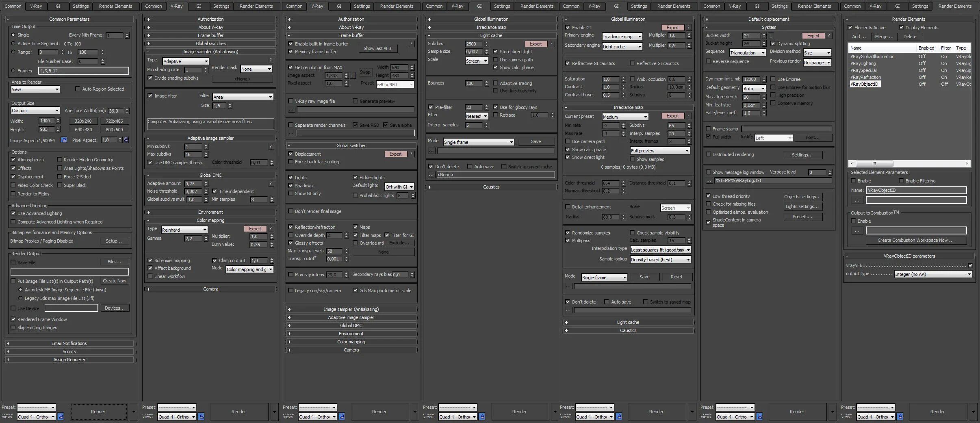Click 'Enabled' column header in elements list
Image resolution: width=980 pixels, height=423 pixels.
(x=926, y=48)
